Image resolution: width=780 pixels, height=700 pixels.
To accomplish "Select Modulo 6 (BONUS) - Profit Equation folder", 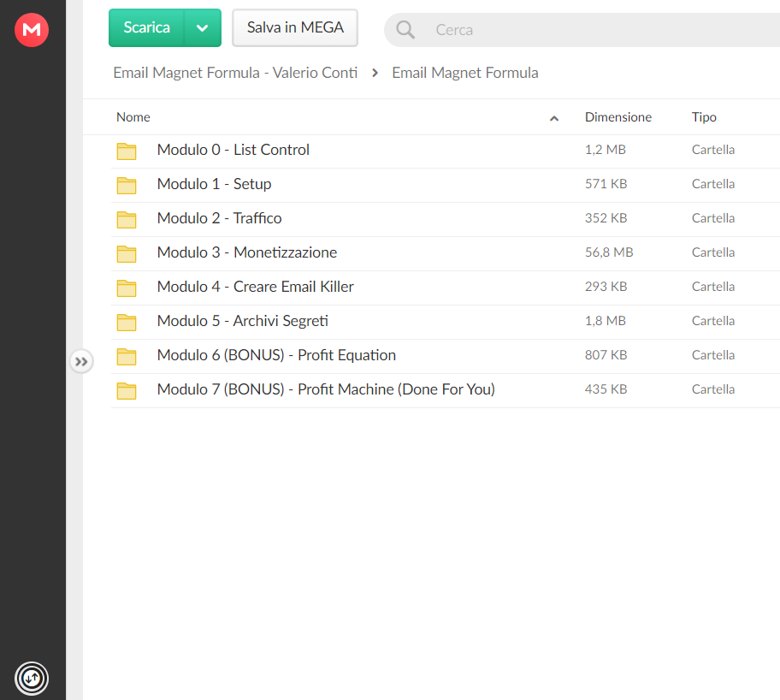I will point(446,357).
